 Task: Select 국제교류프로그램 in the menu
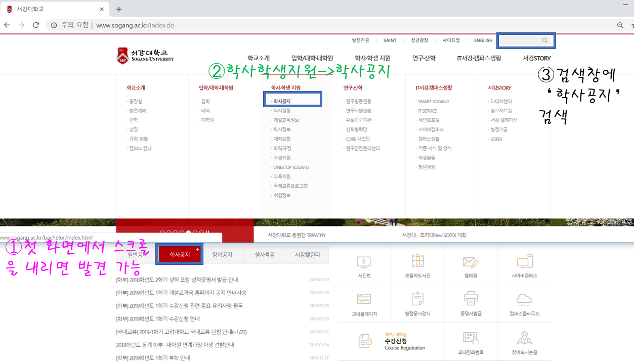click(290, 186)
